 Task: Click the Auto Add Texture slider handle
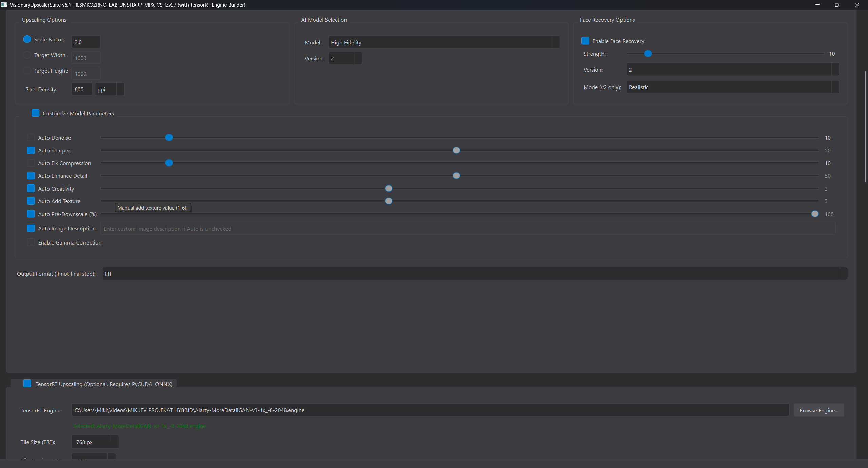(x=389, y=201)
